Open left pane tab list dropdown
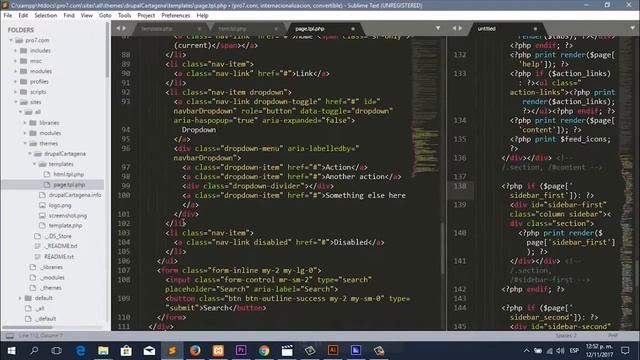This screenshot has width=640, height=360. 438,28
